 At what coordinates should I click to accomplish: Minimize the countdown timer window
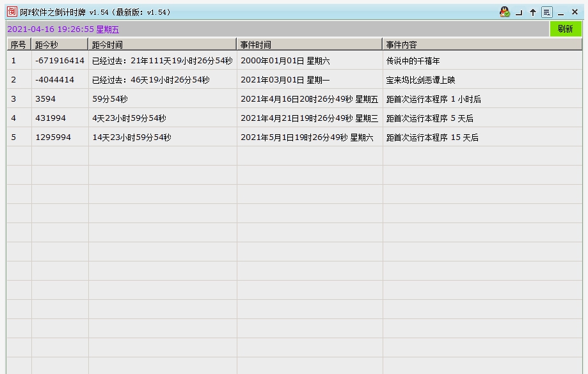pyautogui.click(x=560, y=11)
